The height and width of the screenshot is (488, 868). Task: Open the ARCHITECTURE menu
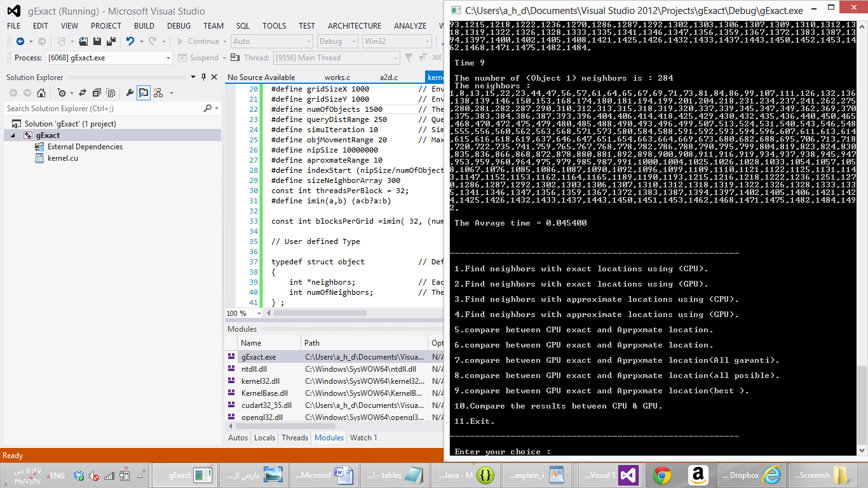pos(355,26)
